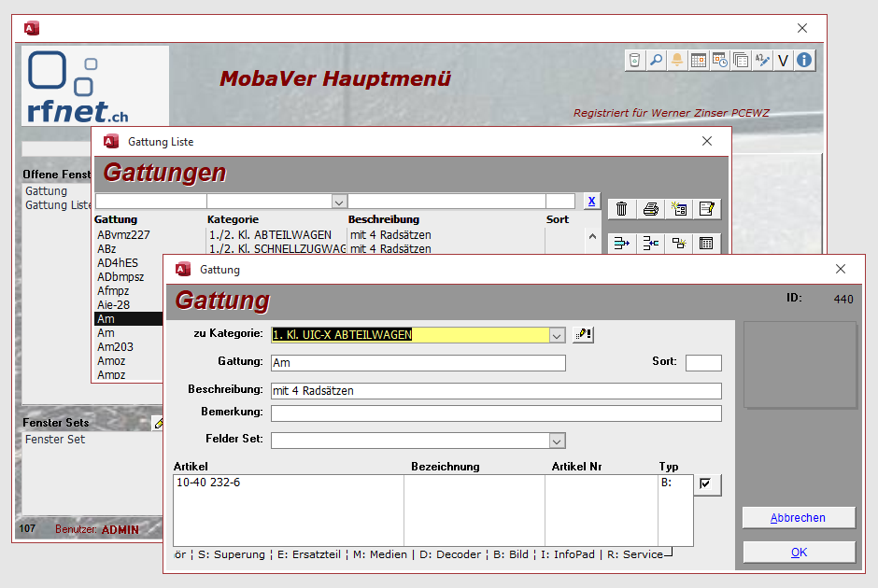Screen dimensions: 878x588
Task: Close the Gattung dialog window
Action: [x=841, y=269]
